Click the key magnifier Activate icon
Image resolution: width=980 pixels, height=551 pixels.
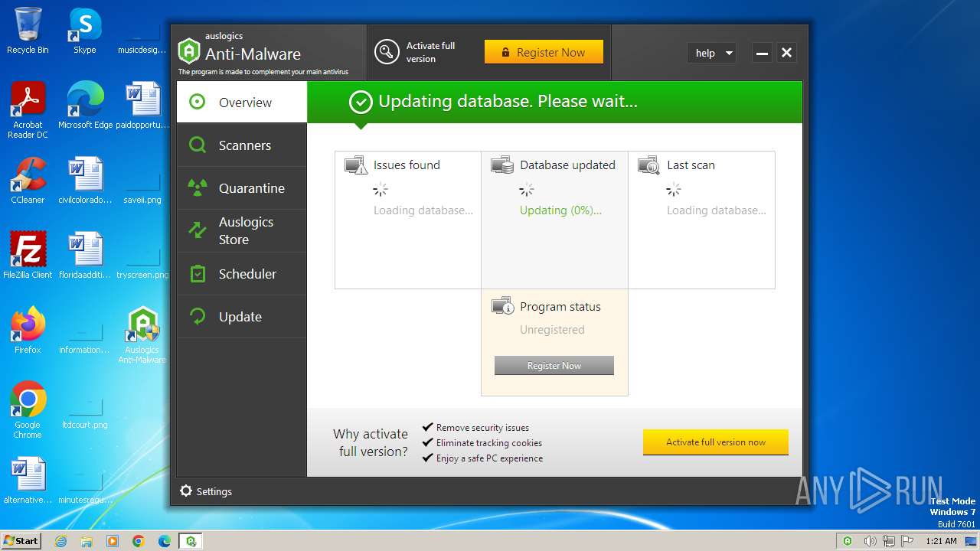point(387,52)
